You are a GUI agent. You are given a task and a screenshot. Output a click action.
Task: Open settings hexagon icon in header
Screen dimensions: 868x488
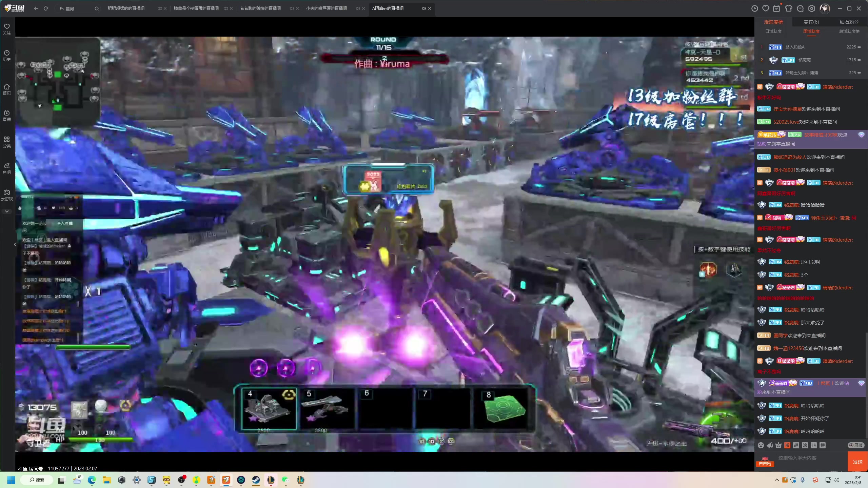(x=812, y=8)
